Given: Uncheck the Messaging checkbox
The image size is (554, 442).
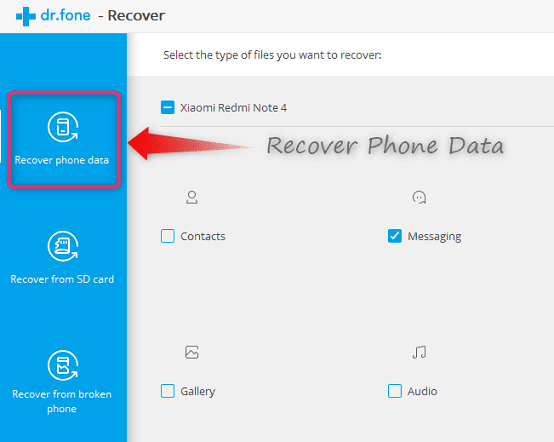Looking at the screenshot, I should [x=395, y=236].
